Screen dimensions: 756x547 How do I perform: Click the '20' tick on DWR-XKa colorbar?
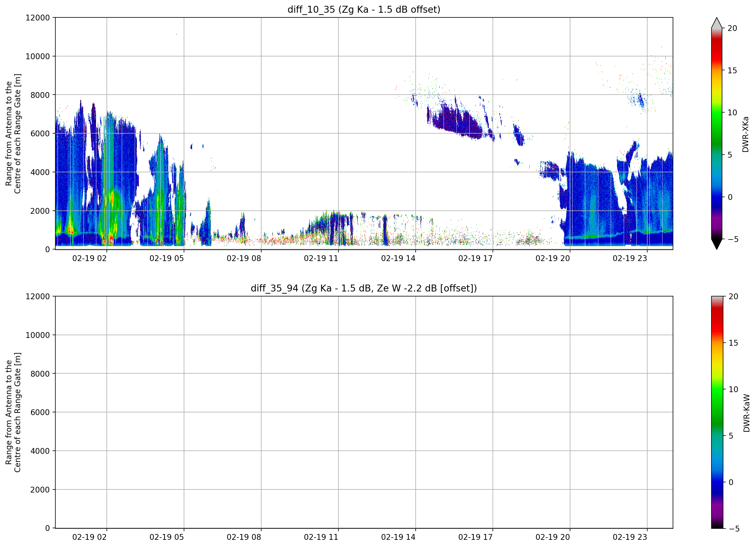pyautogui.click(x=732, y=28)
